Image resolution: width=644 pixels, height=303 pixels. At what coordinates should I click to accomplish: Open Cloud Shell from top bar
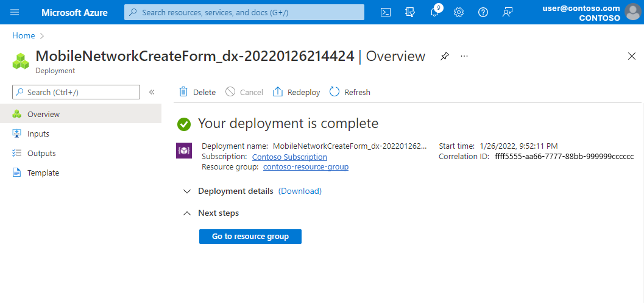pyautogui.click(x=385, y=12)
